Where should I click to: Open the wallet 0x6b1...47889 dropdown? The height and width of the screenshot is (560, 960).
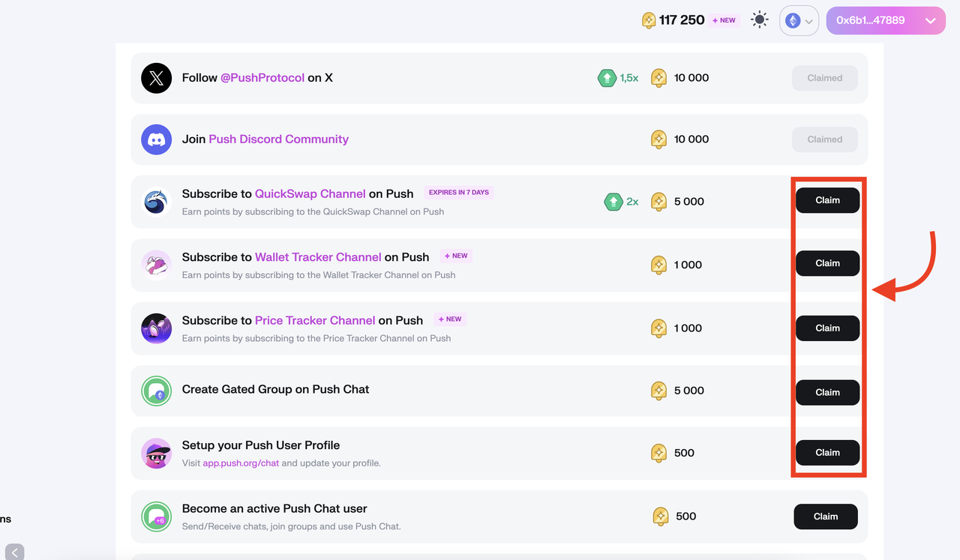pos(886,21)
